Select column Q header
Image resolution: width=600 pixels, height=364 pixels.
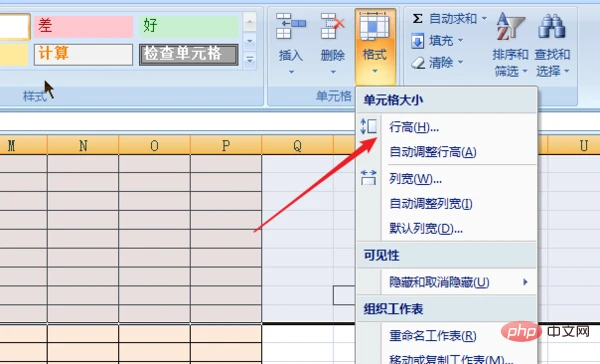click(x=297, y=145)
